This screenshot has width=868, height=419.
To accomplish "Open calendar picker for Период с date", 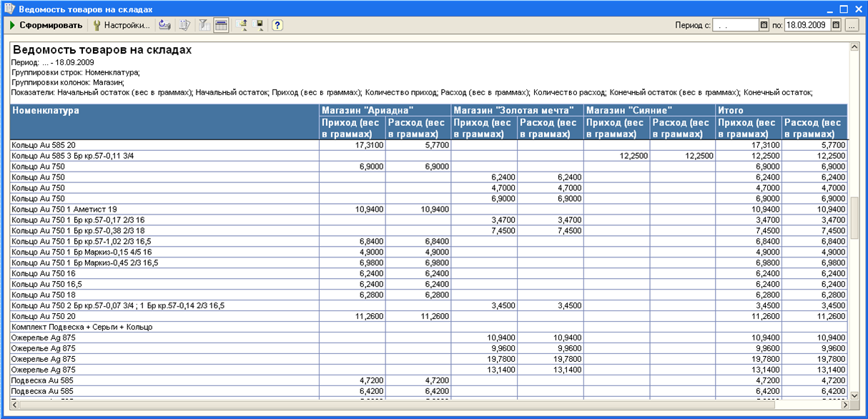I will (x=764, y=25).
